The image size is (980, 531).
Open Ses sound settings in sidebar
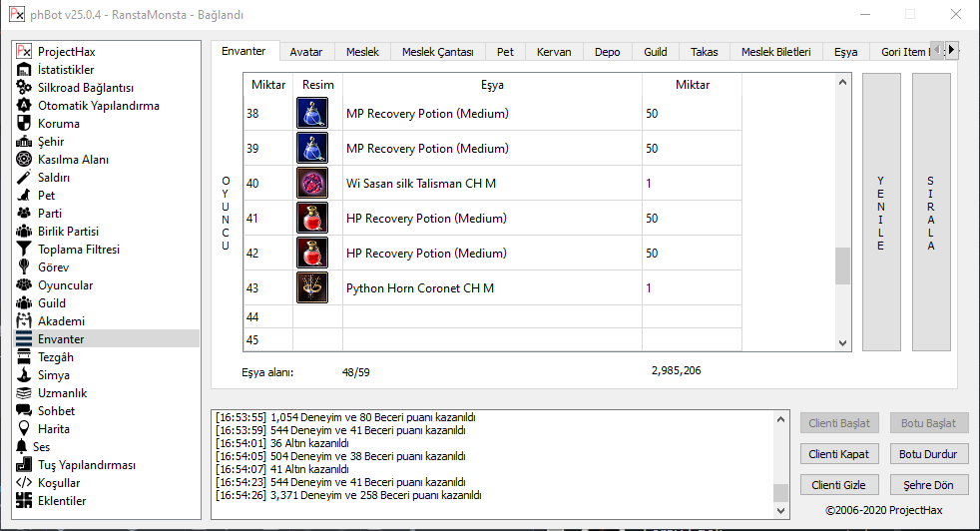[x=41, y=447]
